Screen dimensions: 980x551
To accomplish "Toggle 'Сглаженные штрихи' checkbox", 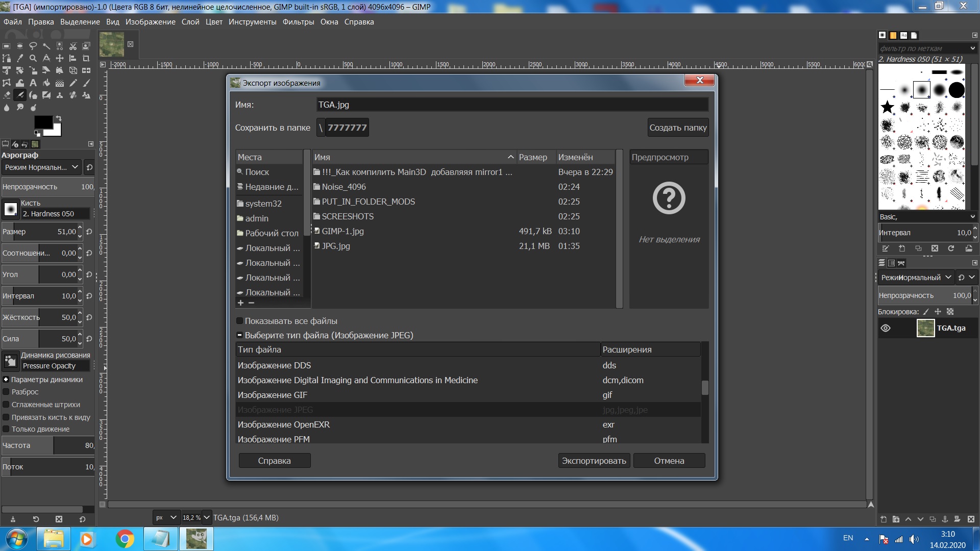I will 6,405.
